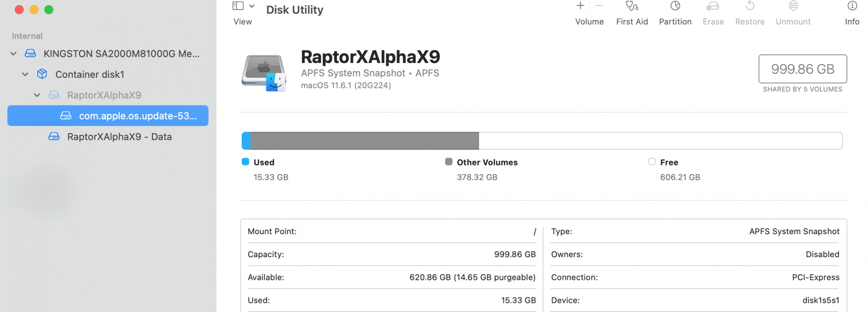Click the 606.21 GB free value
The height and width of the screenshot is (312, 868).
[x=680, y=177]
